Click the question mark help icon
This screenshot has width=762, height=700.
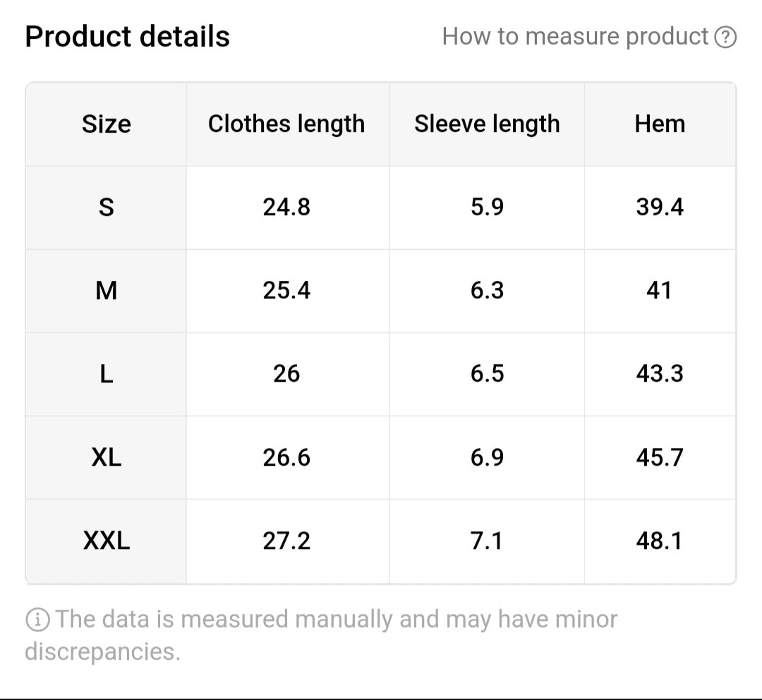point(725,37)
